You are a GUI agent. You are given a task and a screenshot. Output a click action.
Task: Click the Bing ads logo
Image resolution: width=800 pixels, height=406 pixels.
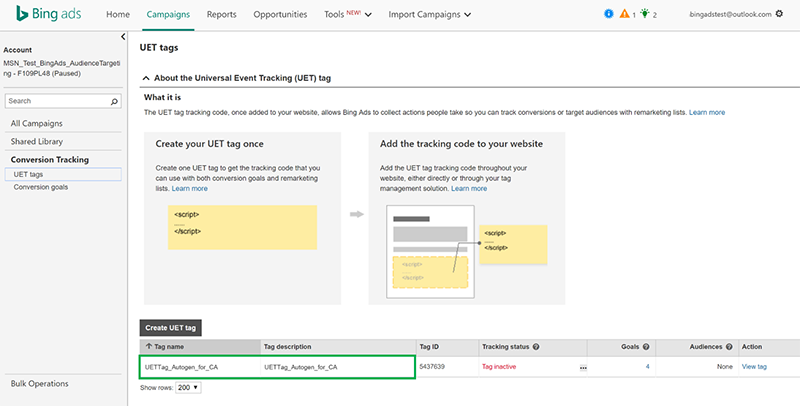point(48,14)
